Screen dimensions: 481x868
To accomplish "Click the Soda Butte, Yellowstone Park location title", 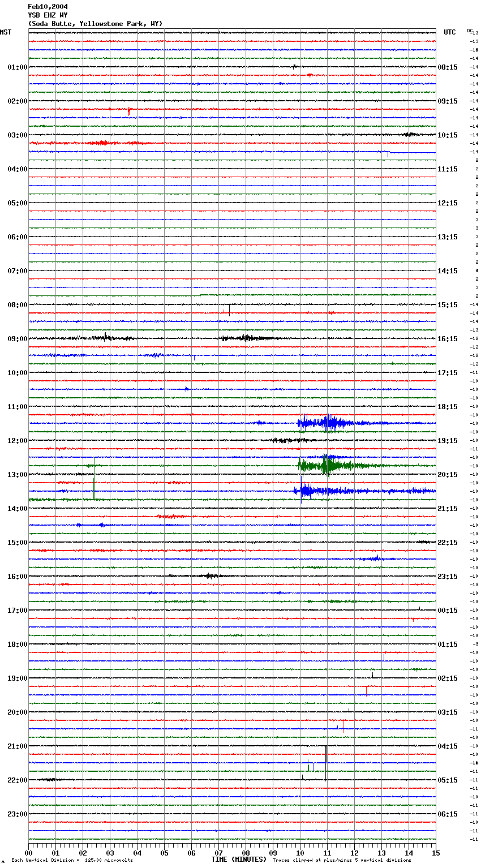I will [x=95, y=24].
